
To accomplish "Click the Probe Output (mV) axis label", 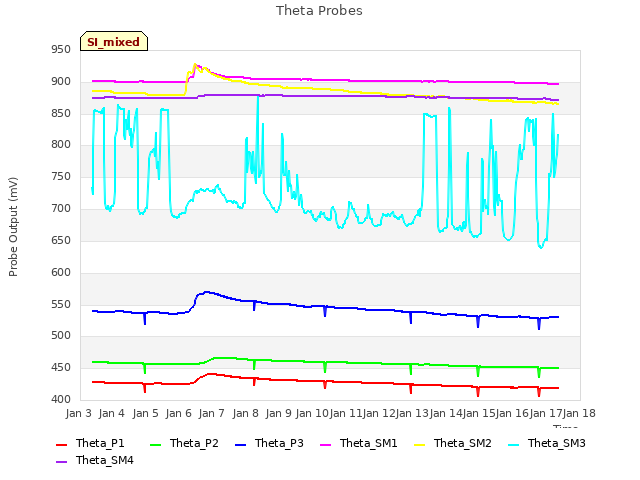I will 13,227.
